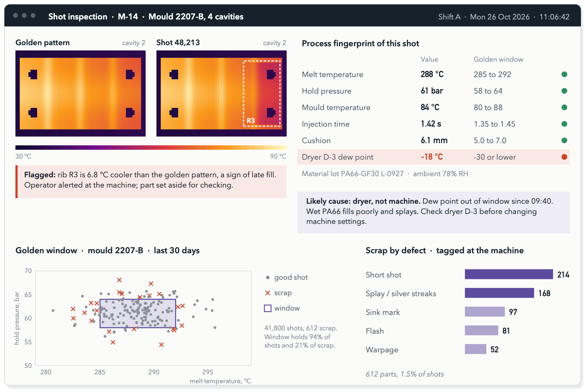
Task: Click the "41,800 shots, 612 scrap." summary text
Action: [301, 328]
